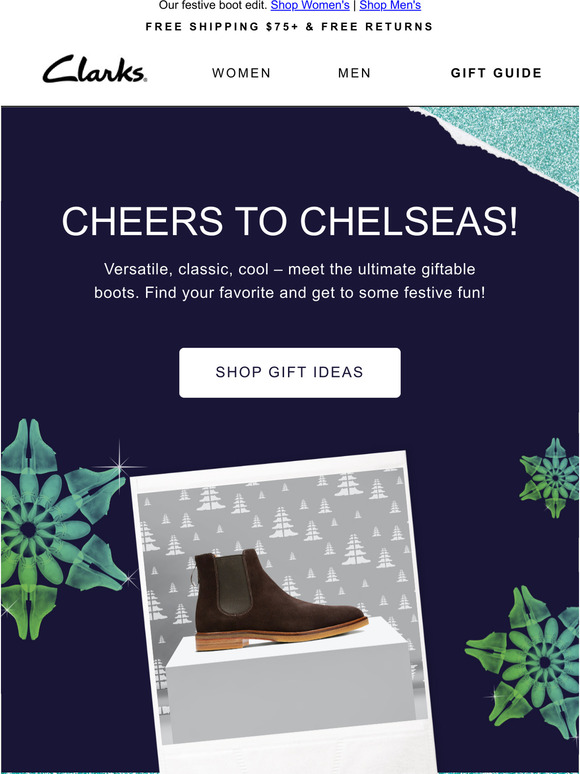Click the elastic side panel of the boot
Viewport: 580px width, 774px height.
(x=233, y=586)
